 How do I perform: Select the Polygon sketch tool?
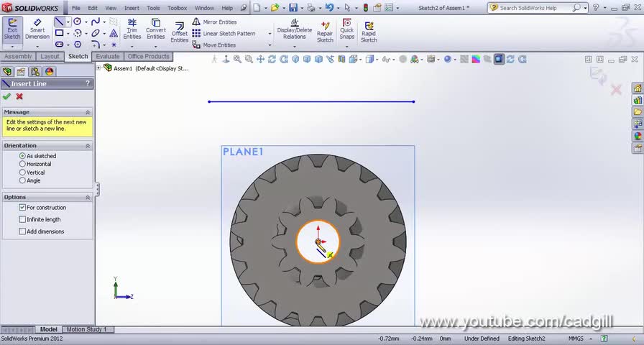77,45
